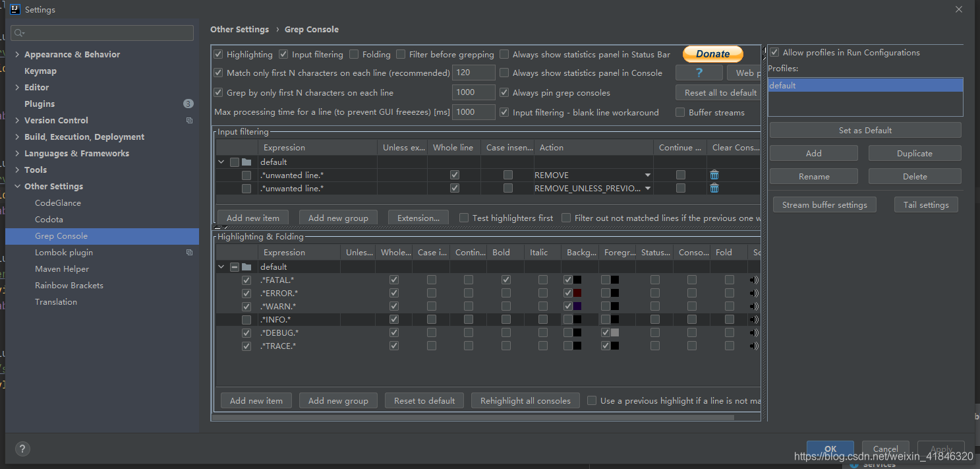Enable the INFO expression row checkbox
Screen dimensions: 980x469
tap(246, 319)
